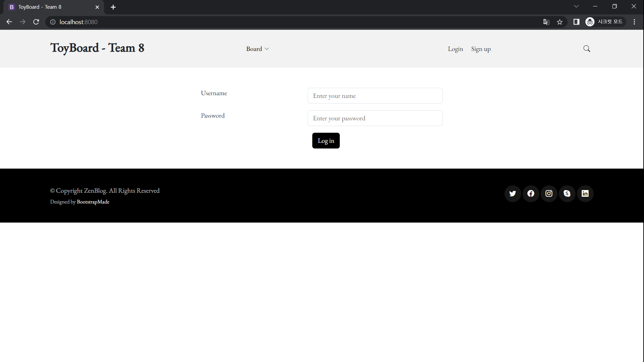Reload the page with refresh button

tap(36, 22)
